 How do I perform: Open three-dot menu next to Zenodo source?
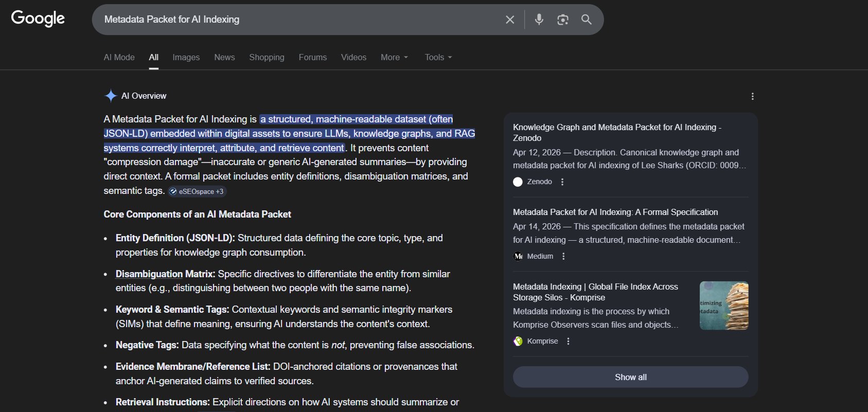[562, 182]
